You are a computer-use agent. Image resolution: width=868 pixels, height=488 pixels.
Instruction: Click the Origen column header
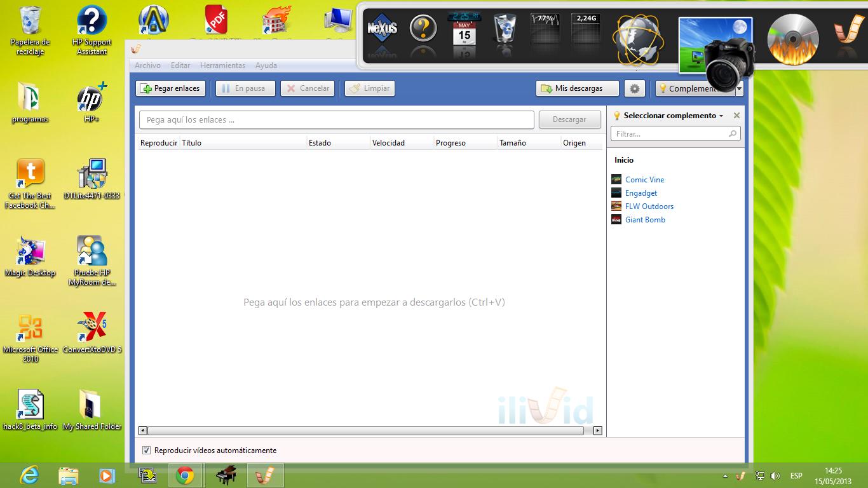[581, 143]
